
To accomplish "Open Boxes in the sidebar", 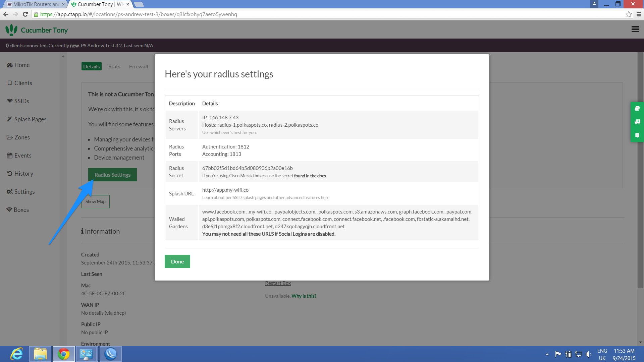I will click(18, 210).
